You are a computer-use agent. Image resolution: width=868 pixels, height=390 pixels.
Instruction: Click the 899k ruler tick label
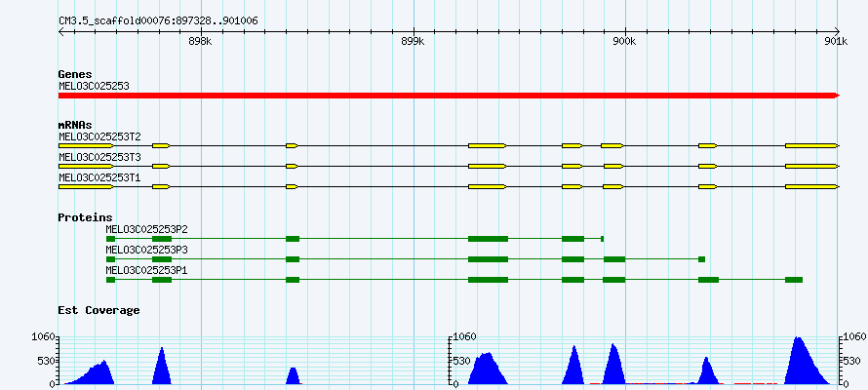[x=413, y=42]
